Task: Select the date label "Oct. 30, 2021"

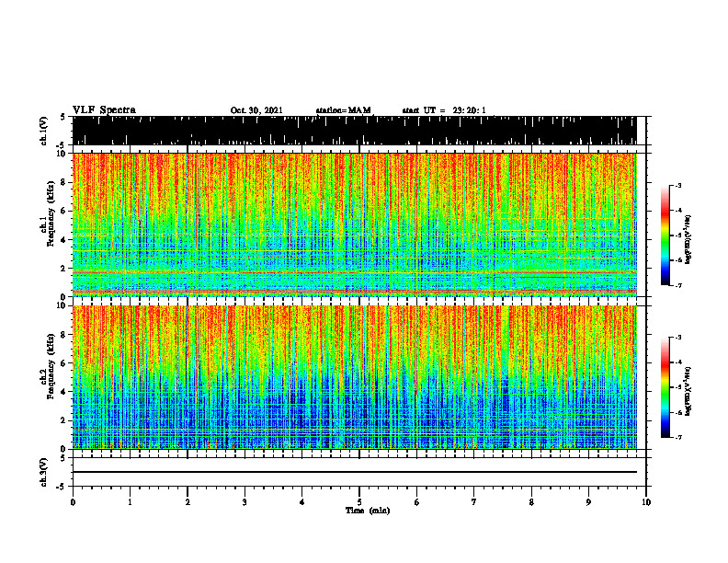Action: pos(256,110)
